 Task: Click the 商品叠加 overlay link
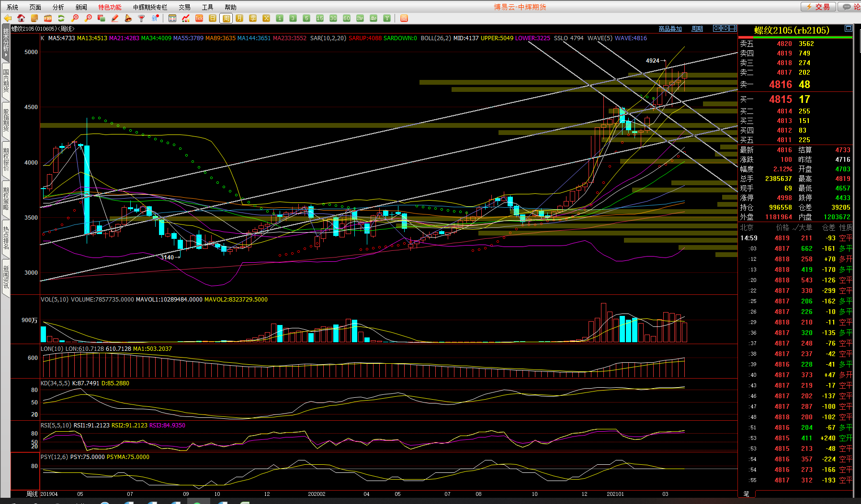(x=670, y=29)
